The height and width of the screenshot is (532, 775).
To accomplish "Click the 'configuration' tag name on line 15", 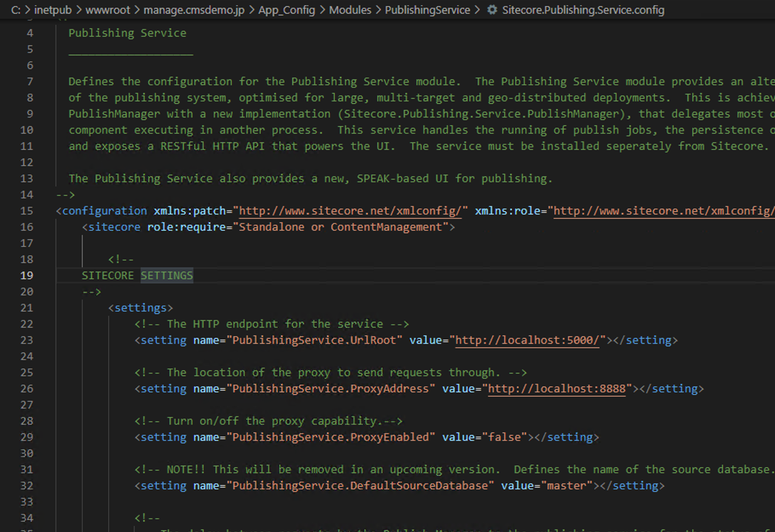I will (104, 211).
